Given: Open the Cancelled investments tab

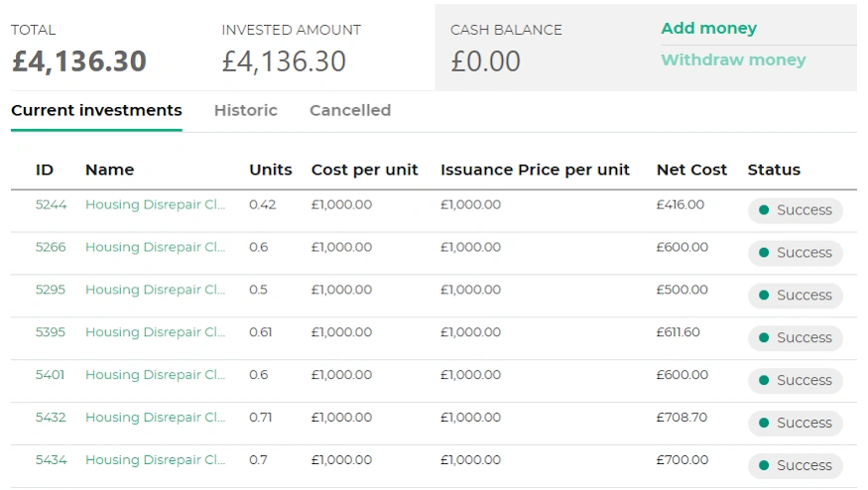Looking at the screenshot, I should pos(349,110).
